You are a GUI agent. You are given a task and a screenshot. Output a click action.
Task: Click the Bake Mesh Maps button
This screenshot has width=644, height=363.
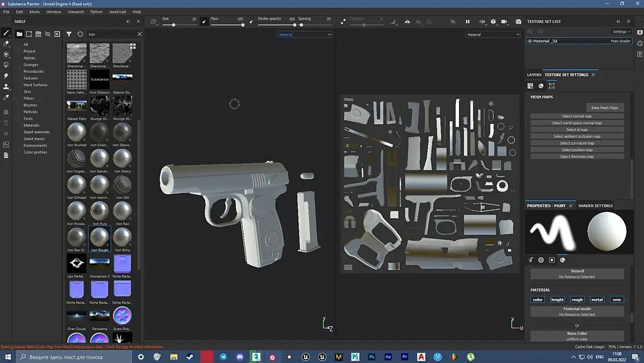point(605,108)
